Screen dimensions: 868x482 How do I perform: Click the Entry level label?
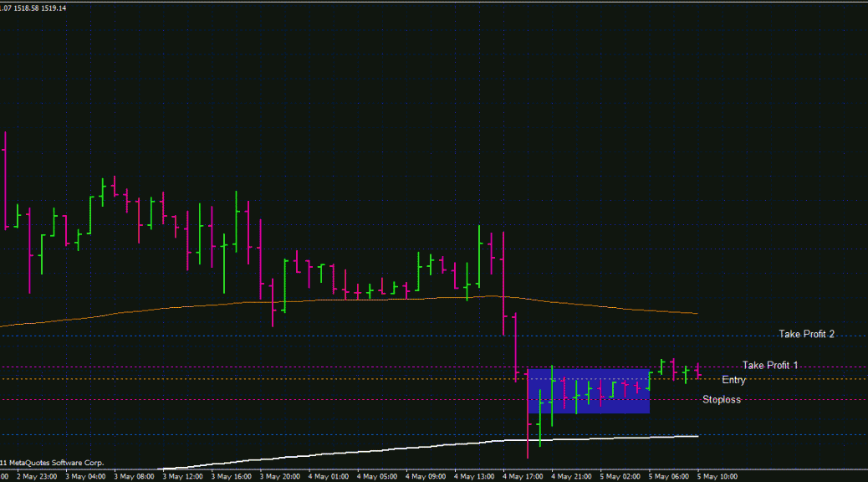click(x=733, y=380)
